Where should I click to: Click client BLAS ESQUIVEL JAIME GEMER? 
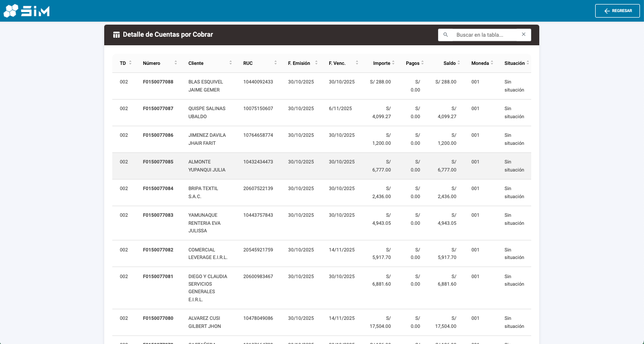point(205,86)
